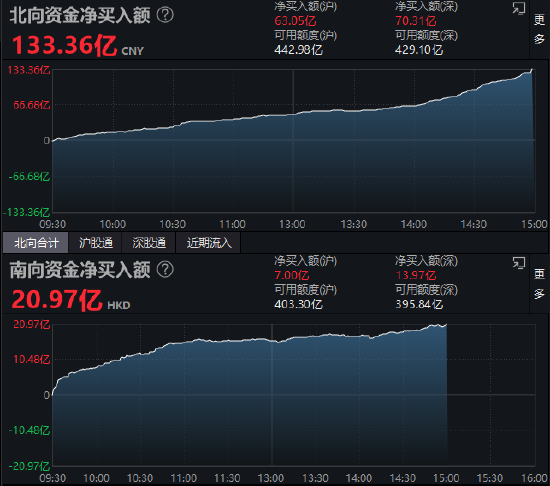Pop out the northbound chart panel
Image resolution: width=550 pixels, height=486 pixels.
click(518, 8)
